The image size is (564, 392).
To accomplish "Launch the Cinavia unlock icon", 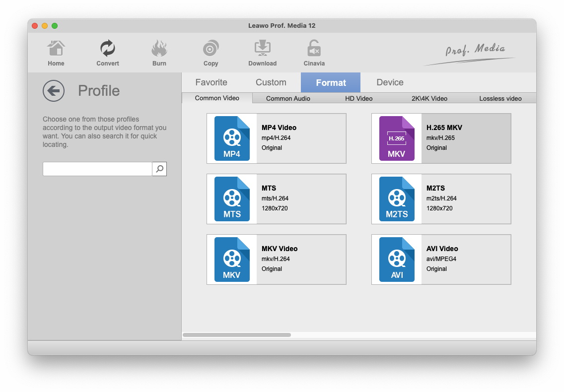I will [314, 50].
